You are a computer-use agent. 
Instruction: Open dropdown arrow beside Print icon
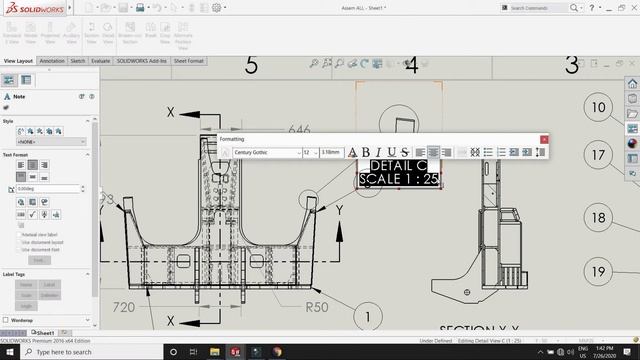148,7
